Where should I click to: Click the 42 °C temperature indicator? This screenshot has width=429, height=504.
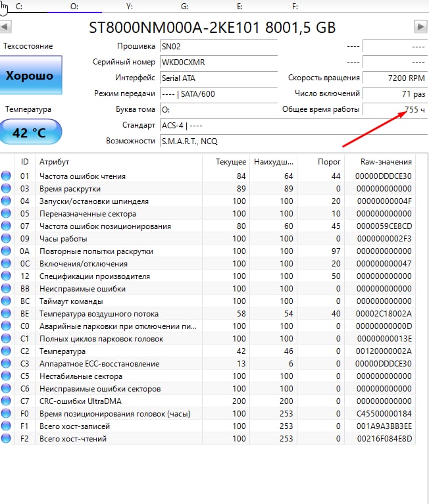(30, 132)
